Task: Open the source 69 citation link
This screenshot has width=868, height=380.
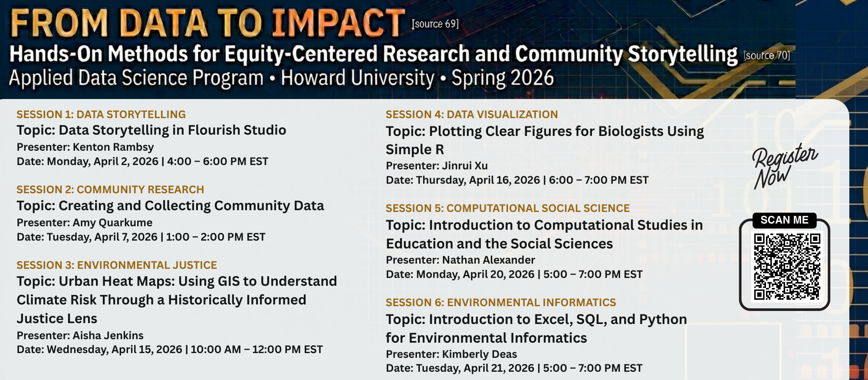Action: pos(435,24)
